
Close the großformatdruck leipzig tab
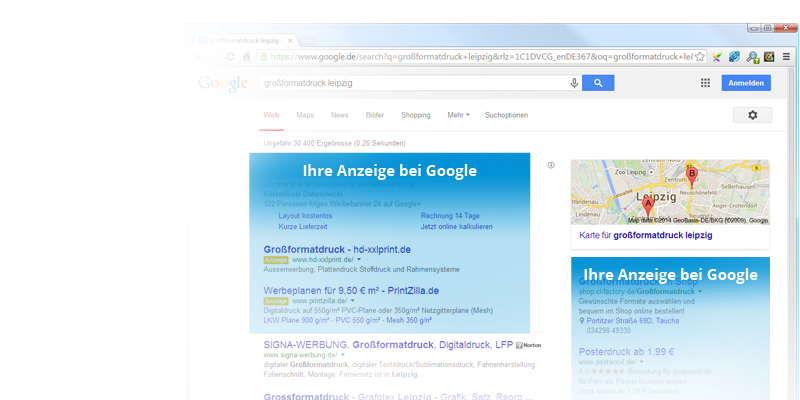[290, 40]
